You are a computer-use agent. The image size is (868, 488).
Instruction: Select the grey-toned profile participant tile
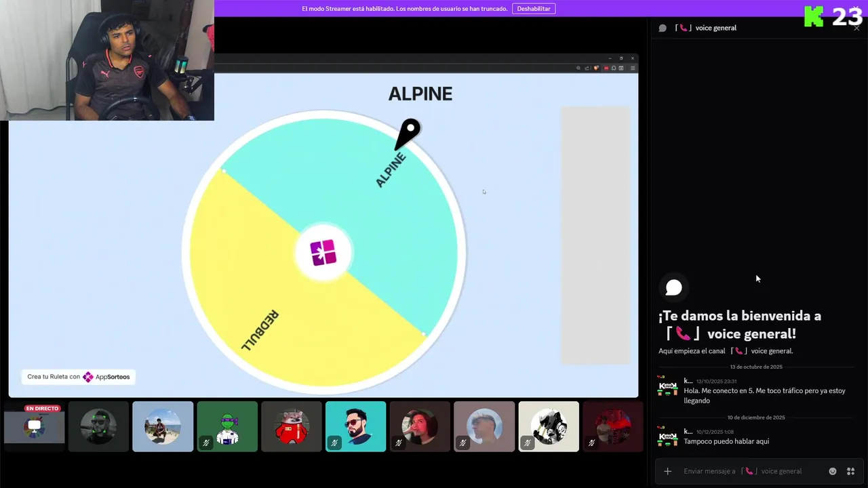point(484,426)
